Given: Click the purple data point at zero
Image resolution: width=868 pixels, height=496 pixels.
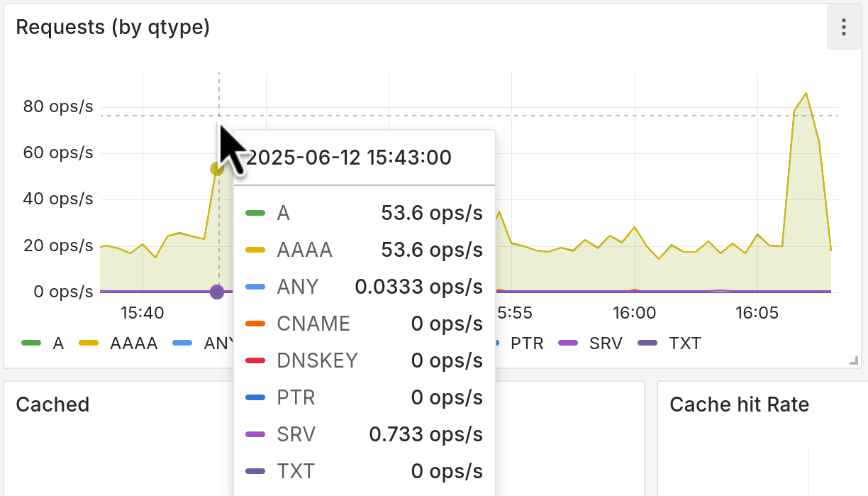Looking at the screenshot, I should click(x=217, y=292).
